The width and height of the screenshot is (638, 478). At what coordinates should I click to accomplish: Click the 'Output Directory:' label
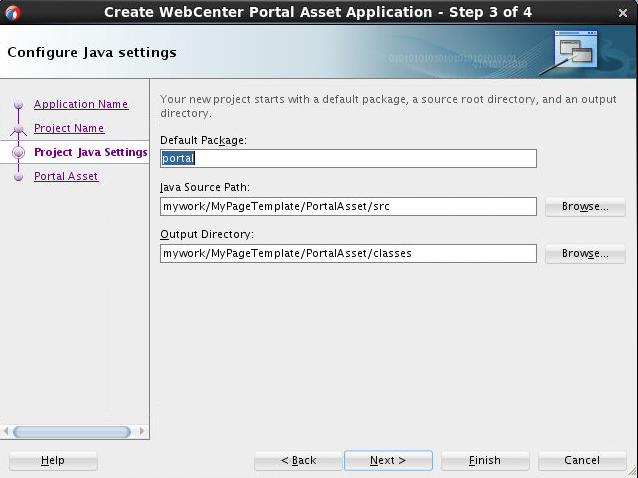pyautogui.click(x=207, y=235)
